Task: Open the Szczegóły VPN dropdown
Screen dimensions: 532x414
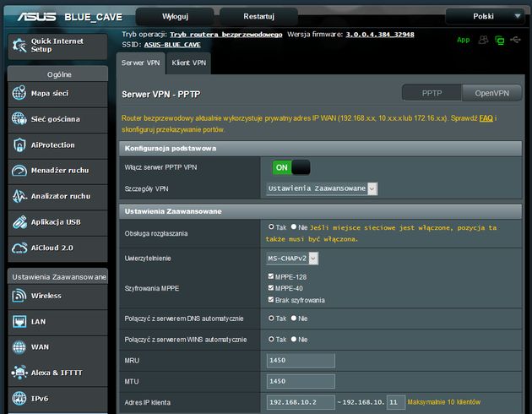Action: (322, 188)
